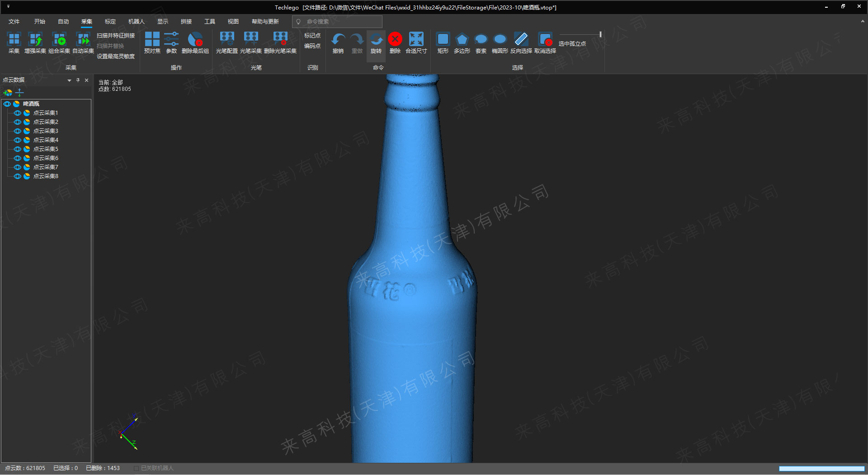
Task: Switch to the 标定 ribbon tab
Action: click(110, 21)
